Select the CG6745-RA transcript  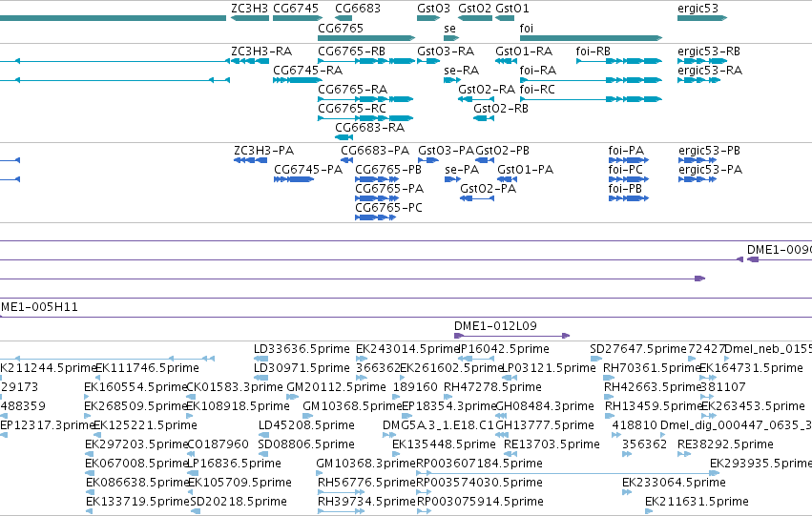(x=298, y=80)
